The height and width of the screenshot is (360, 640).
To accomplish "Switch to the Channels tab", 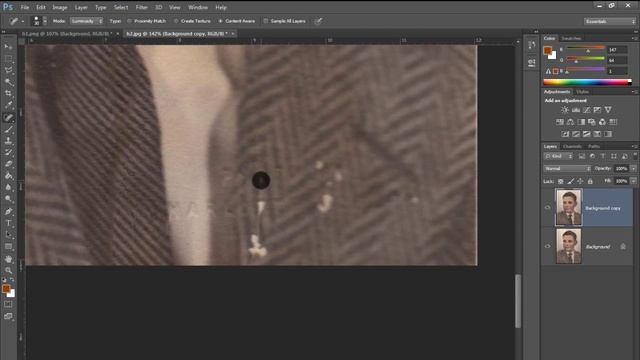I will tap(572, 146).
